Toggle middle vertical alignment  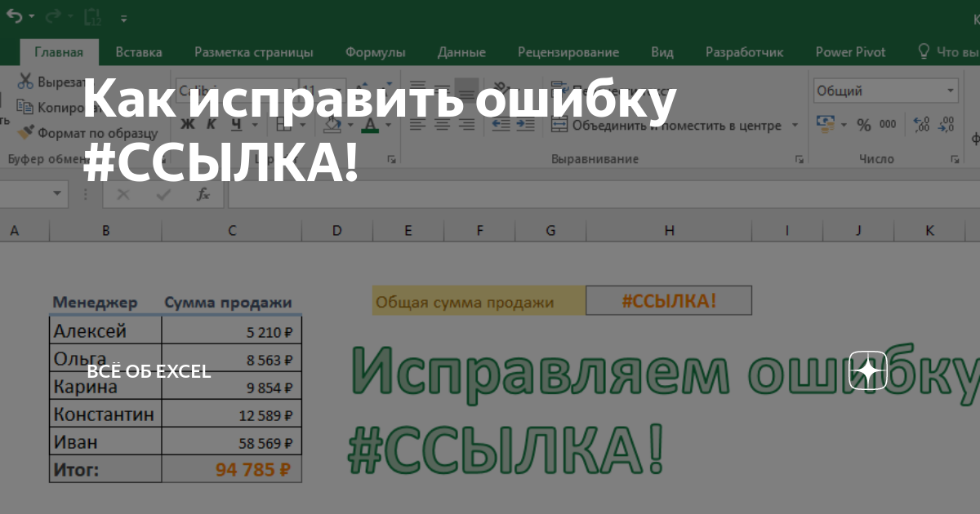tap(443, 89)
